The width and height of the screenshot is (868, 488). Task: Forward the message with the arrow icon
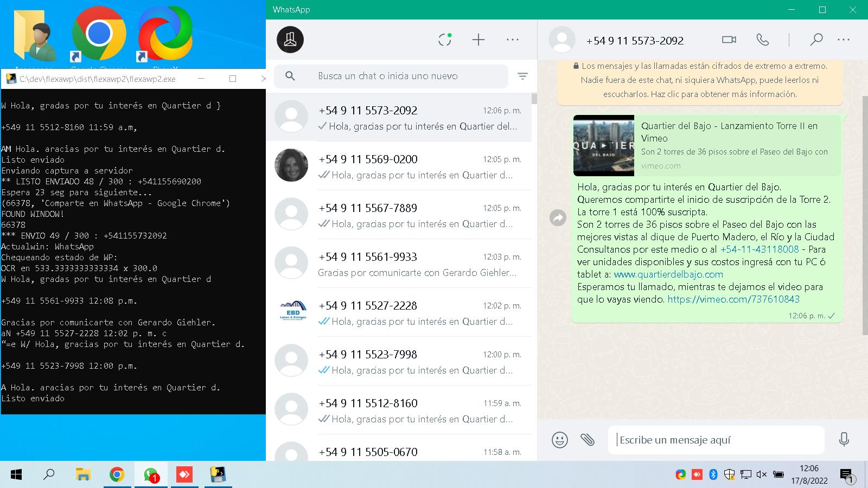[558, 218]
